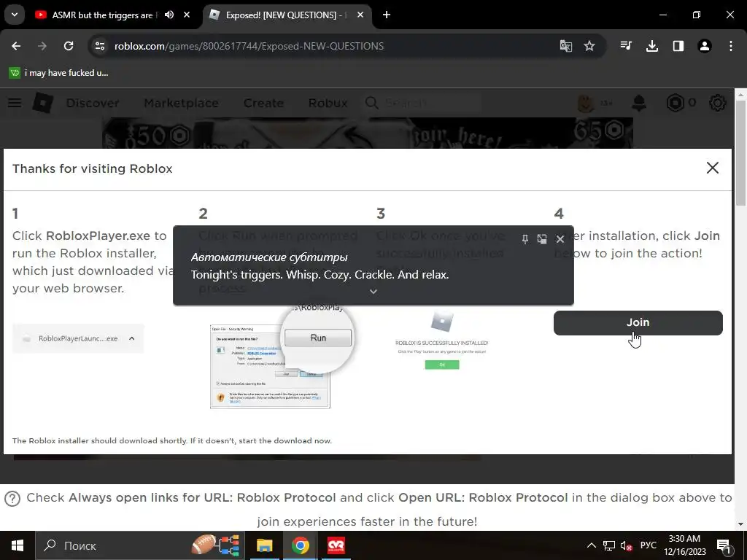Screen dimensions: 747x560
Task: Open Chrome downloads icon
Action: pos(651,46)
